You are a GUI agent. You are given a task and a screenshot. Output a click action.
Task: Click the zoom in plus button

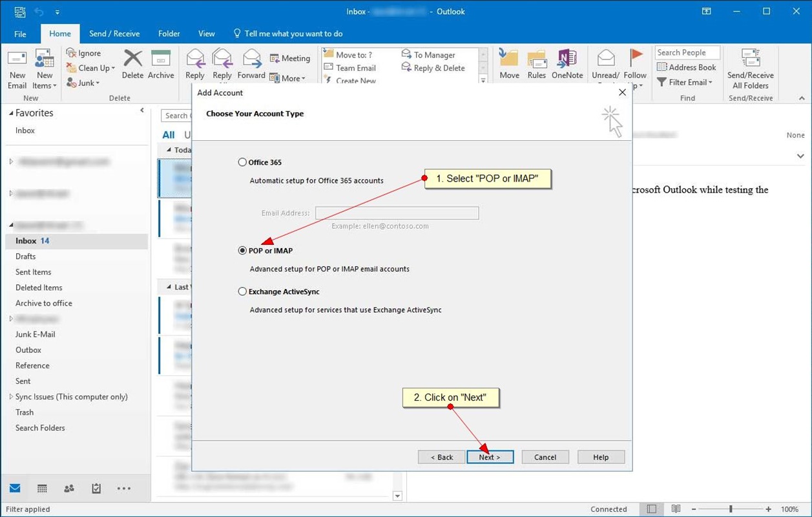click(768, 509)
